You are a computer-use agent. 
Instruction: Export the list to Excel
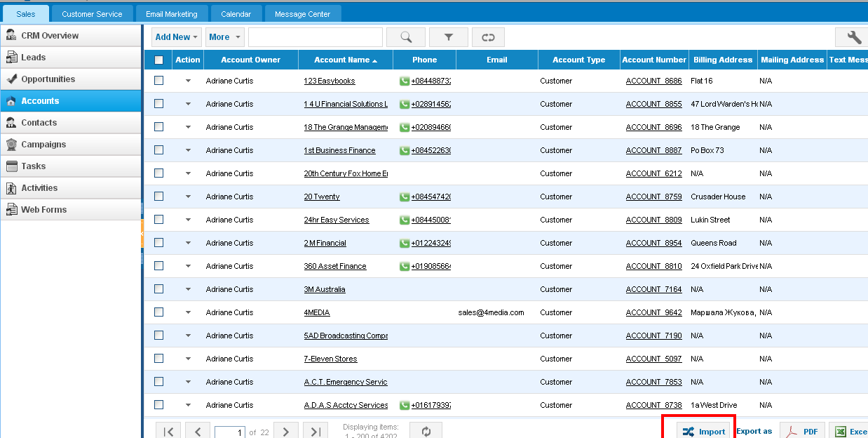tap(849, 432)
